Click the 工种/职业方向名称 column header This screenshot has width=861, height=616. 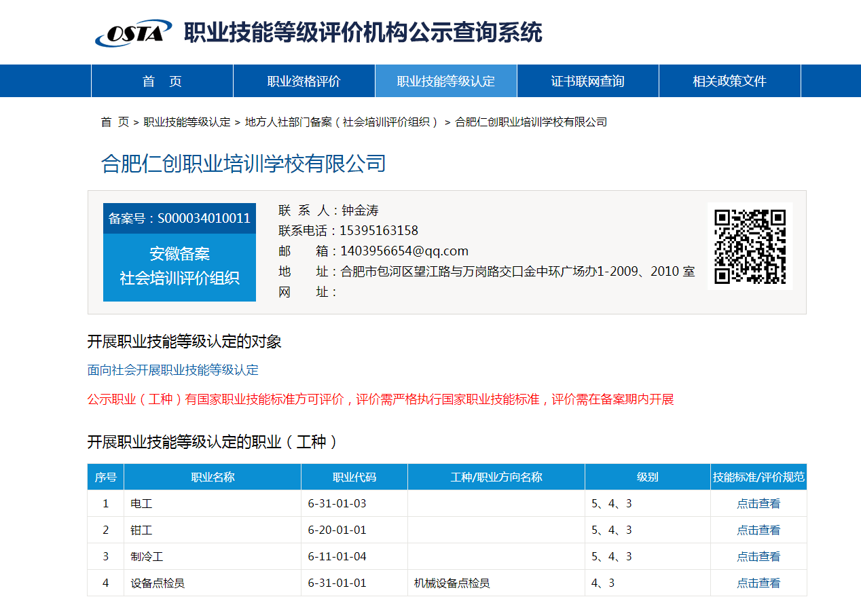(x=496, y=477)
